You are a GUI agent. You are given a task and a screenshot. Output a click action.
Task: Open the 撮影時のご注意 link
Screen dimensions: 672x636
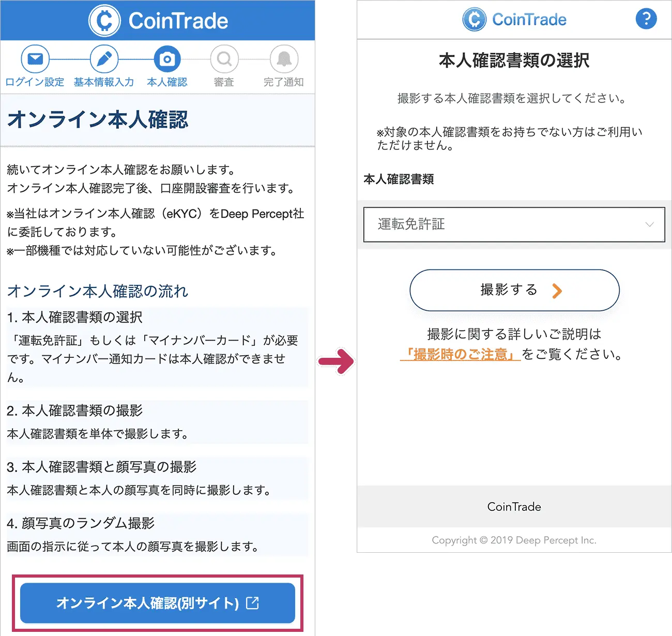pyautogui.click(x=460, y=354)
